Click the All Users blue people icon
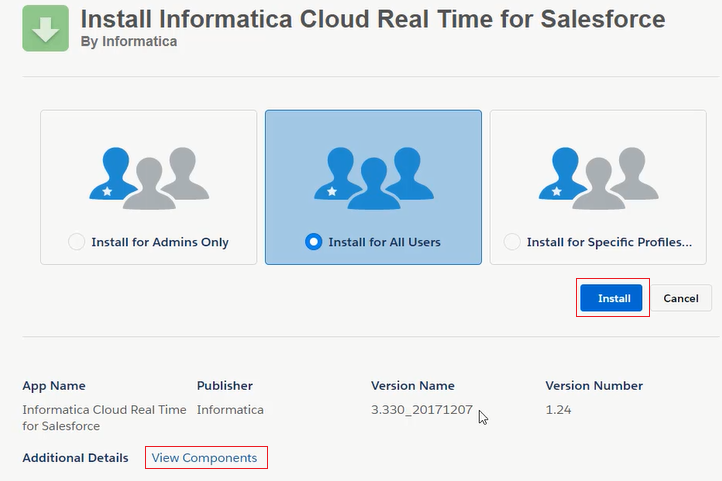Image resolution: width=722 pixels, height=481 pixels. click(373, 179)
